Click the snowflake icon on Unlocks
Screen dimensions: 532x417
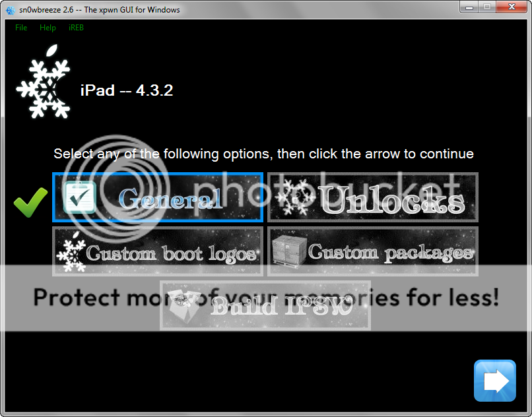click(x=294, y=197)
